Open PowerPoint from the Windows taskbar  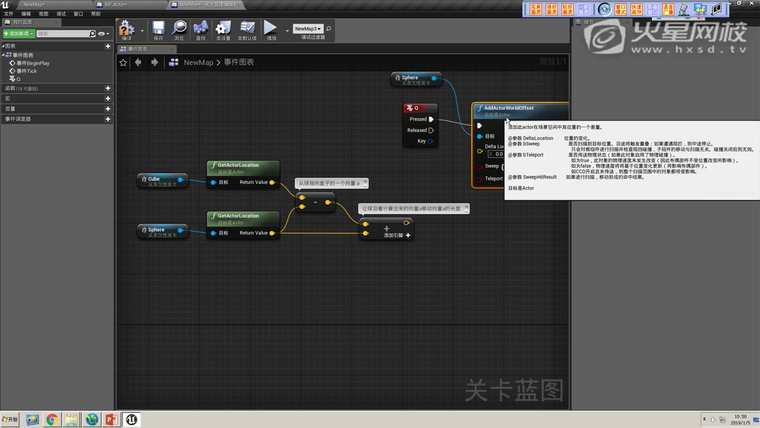[x=112, y=419]
